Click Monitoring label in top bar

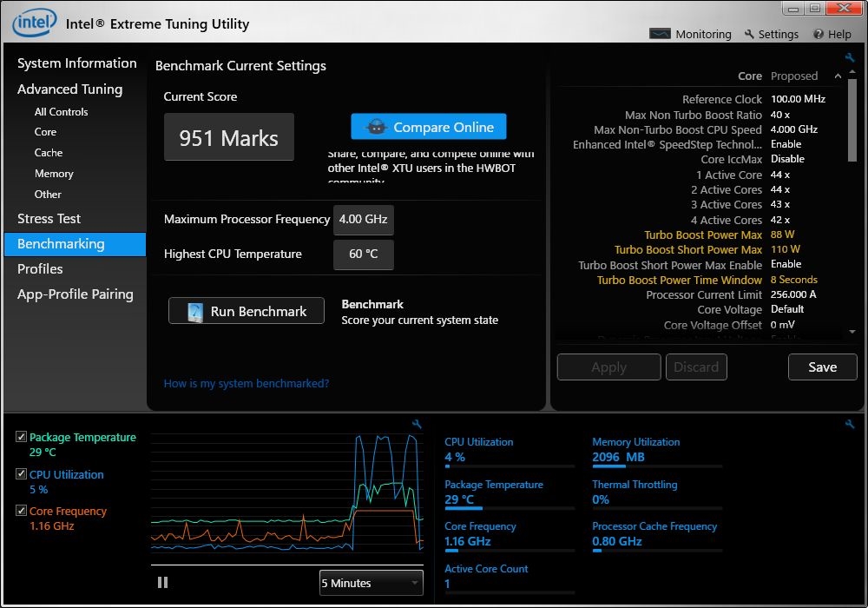coord(703,35)
